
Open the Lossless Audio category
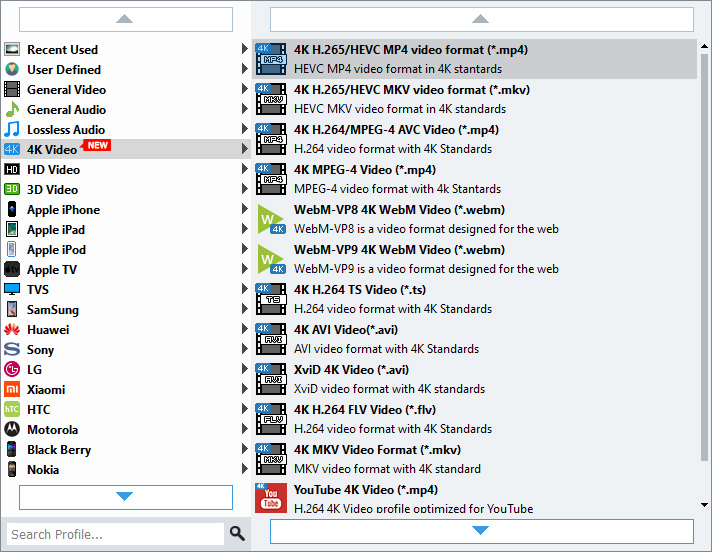(125, 129)
